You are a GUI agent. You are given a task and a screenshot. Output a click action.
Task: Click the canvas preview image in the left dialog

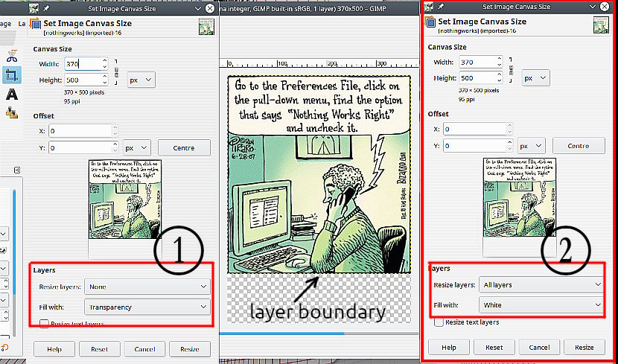pos(125,199)
